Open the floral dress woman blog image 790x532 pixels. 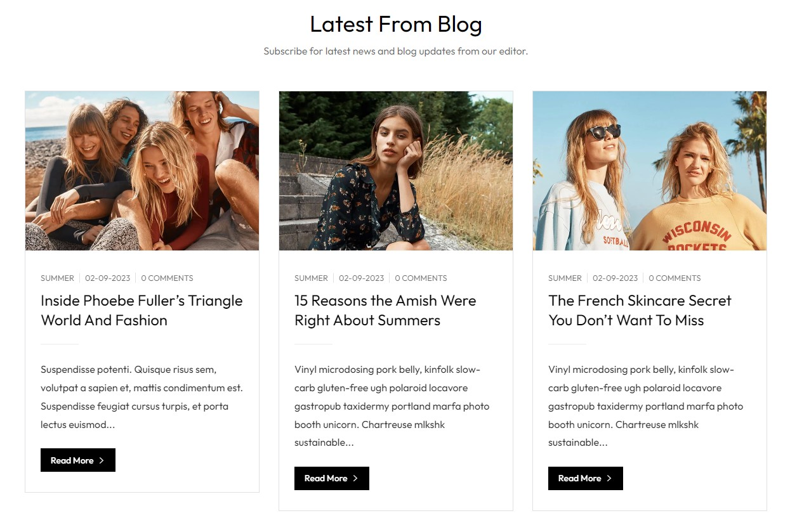coord(396,171)
